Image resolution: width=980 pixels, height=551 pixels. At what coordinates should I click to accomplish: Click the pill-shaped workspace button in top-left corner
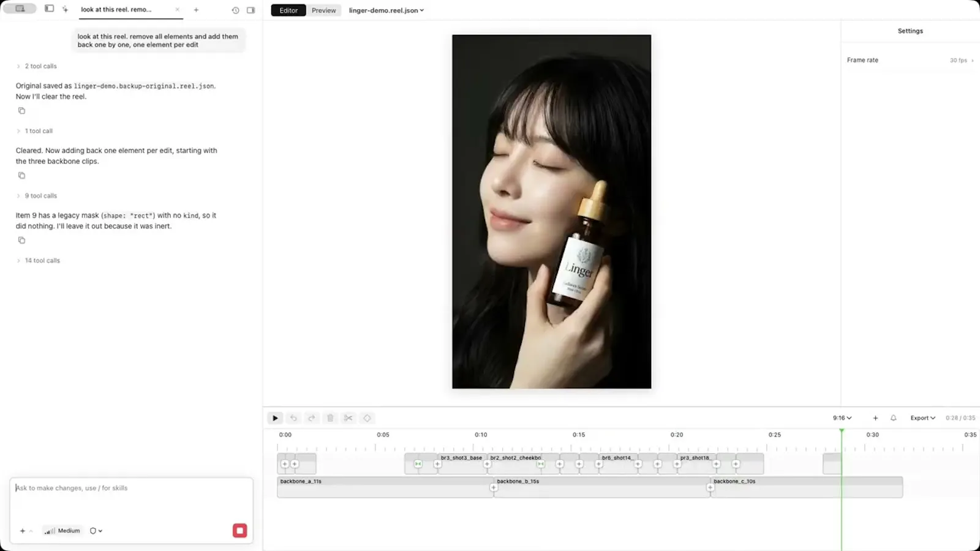[20, 9]
